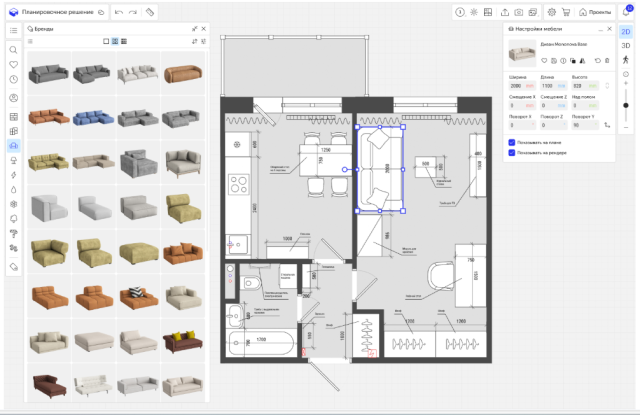Open favorites heart in left sidebar
The height and width of the screenshot is (415, 640).
point(13,65)
